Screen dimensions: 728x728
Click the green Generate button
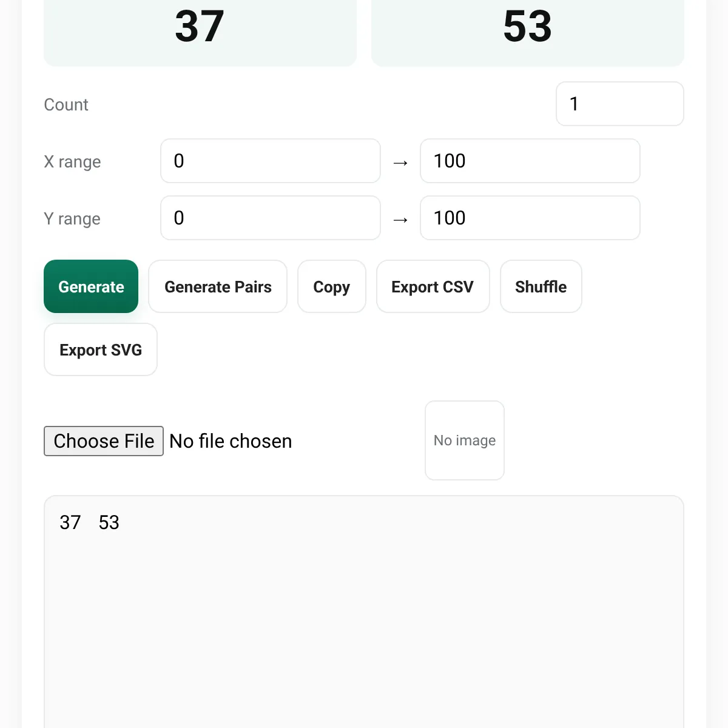[x=91, y=286]
